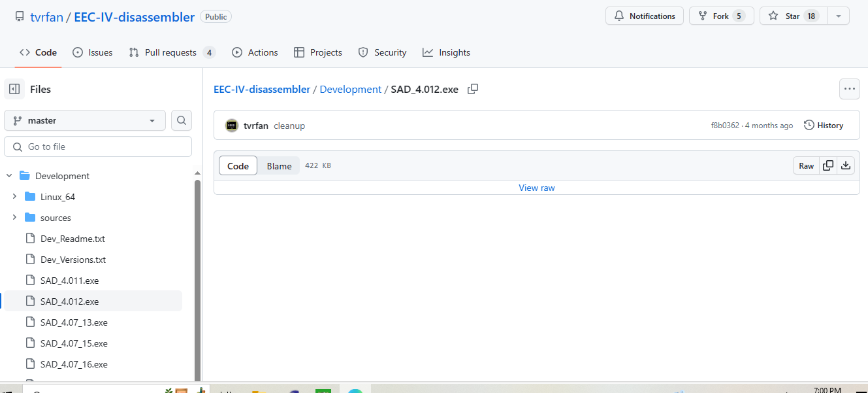868x393 pixels.
Task: Select the Code view toggle
Action: pyautogui.click(x=238, y=166)
